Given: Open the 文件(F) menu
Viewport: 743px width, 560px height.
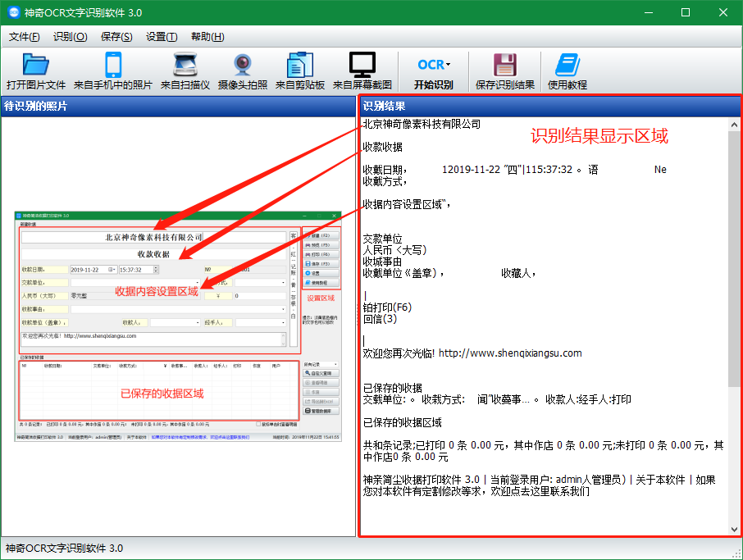Looking at the screenshot, I should pyautogui.click(x=25, y=37).
